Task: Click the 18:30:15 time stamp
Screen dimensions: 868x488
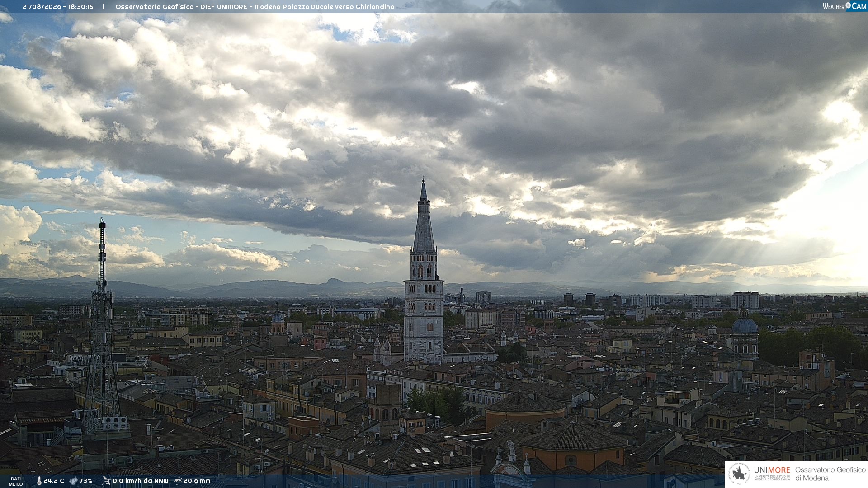Action: (80, 7)
